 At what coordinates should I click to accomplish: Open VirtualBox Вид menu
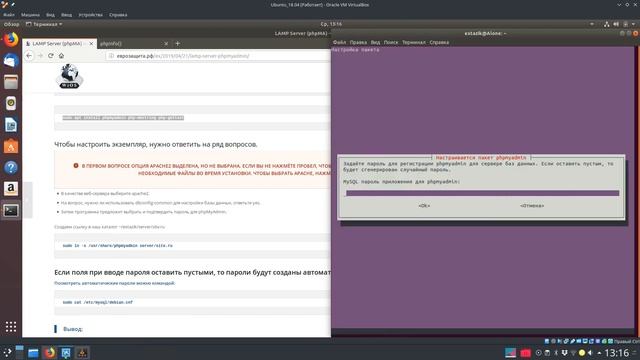(50, 15)
